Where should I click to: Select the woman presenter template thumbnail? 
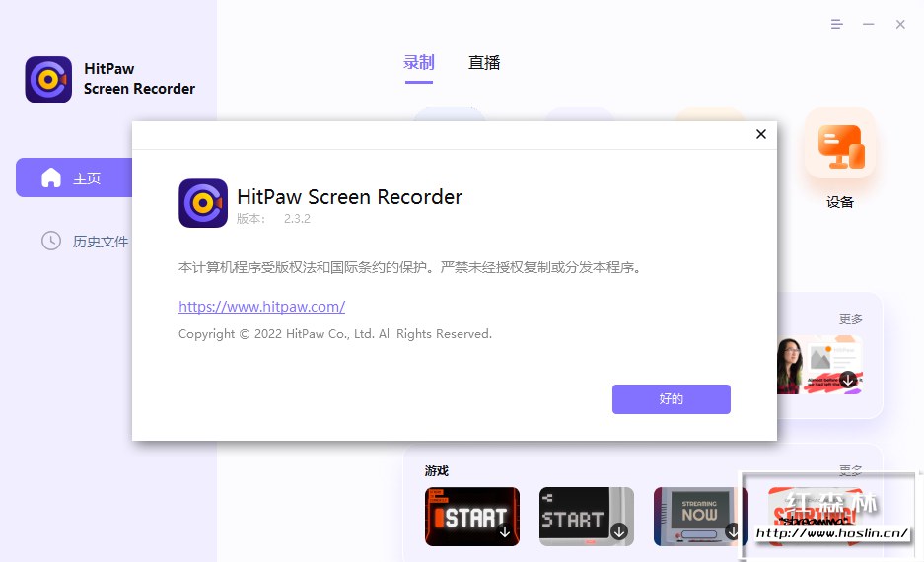(819, 365)
